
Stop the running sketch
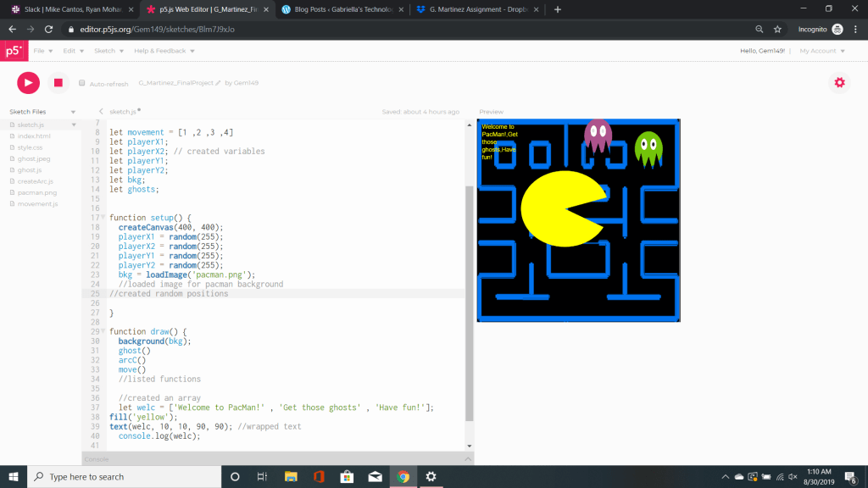(x=58, y=82)
